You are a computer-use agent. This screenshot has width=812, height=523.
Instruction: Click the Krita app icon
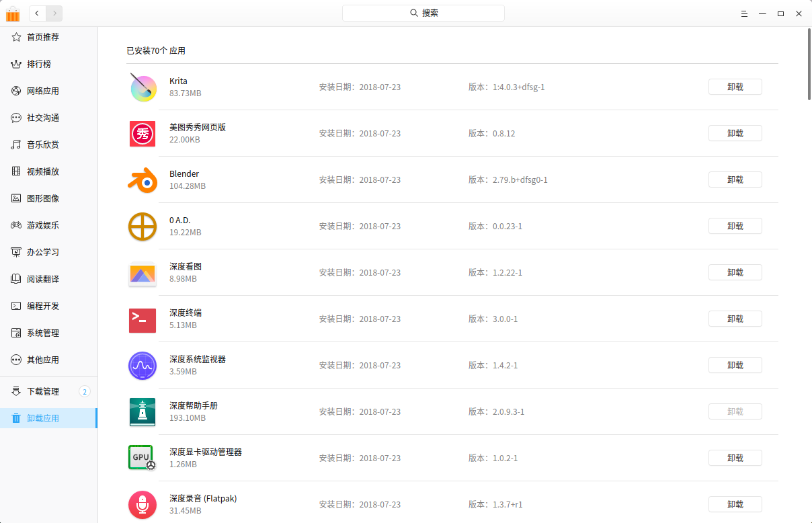point(143,87)
